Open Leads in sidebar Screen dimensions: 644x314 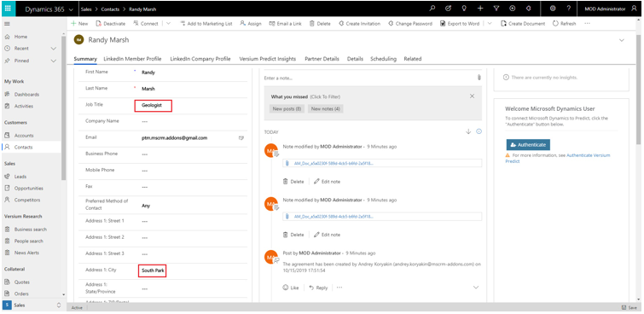[x=20, y=177]
